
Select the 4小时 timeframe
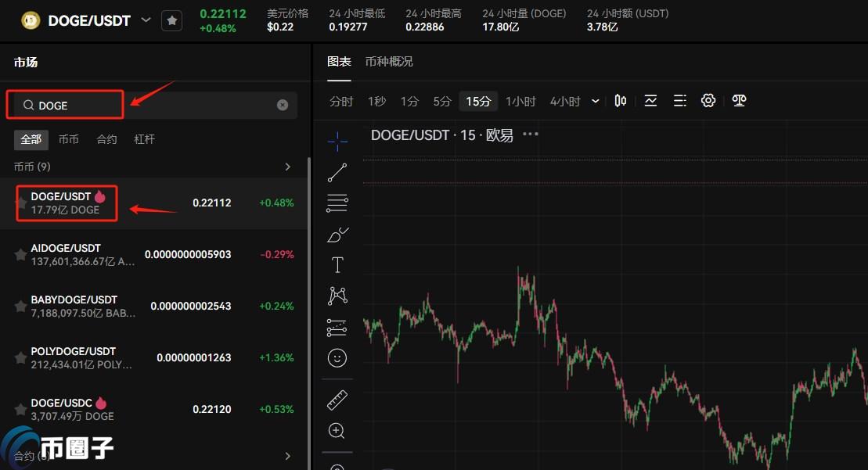point(564,101)
